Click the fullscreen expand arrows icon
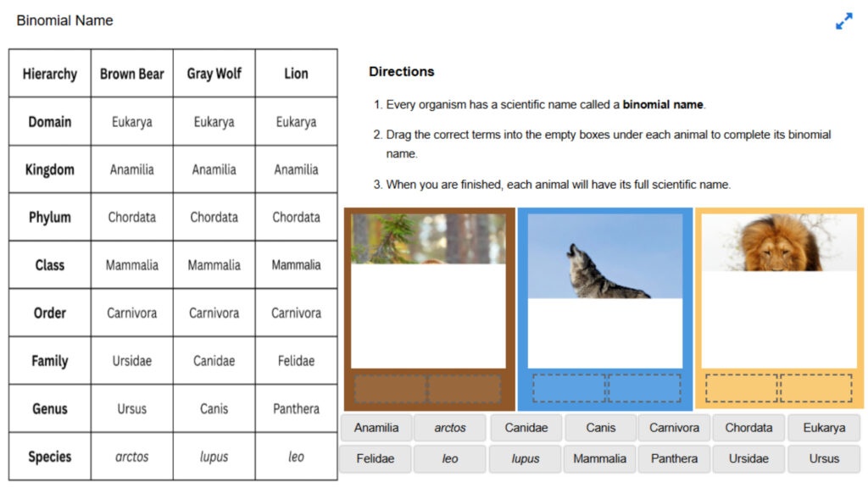 843,22
